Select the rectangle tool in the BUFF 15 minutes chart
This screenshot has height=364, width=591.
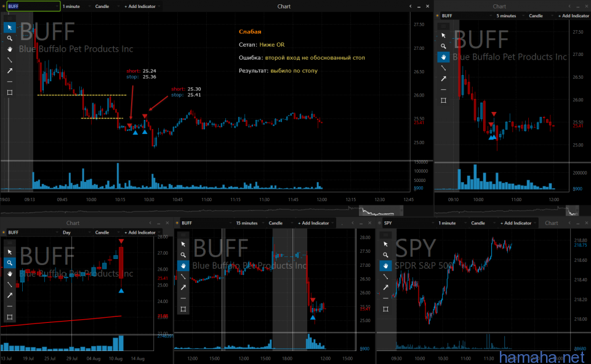(x=183, y=309)
